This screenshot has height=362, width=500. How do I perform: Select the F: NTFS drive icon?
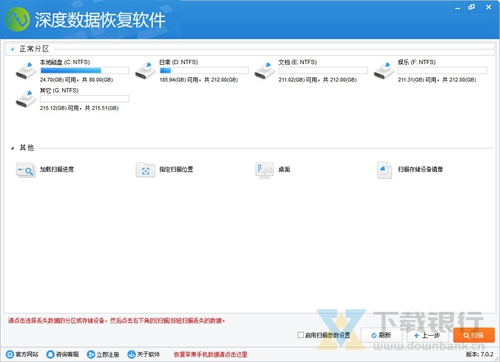(x=384, y=71)
